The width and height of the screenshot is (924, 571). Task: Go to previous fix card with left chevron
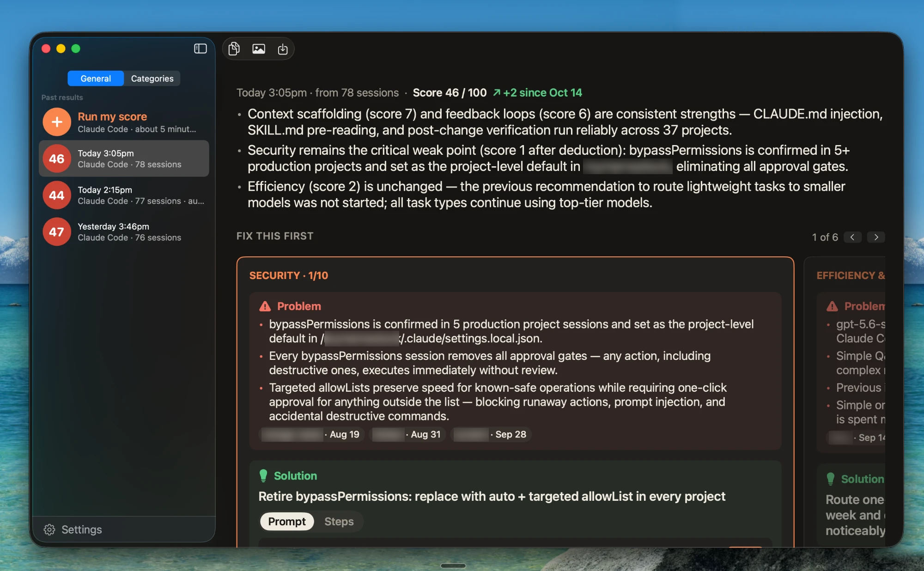(x=852, y=237)
